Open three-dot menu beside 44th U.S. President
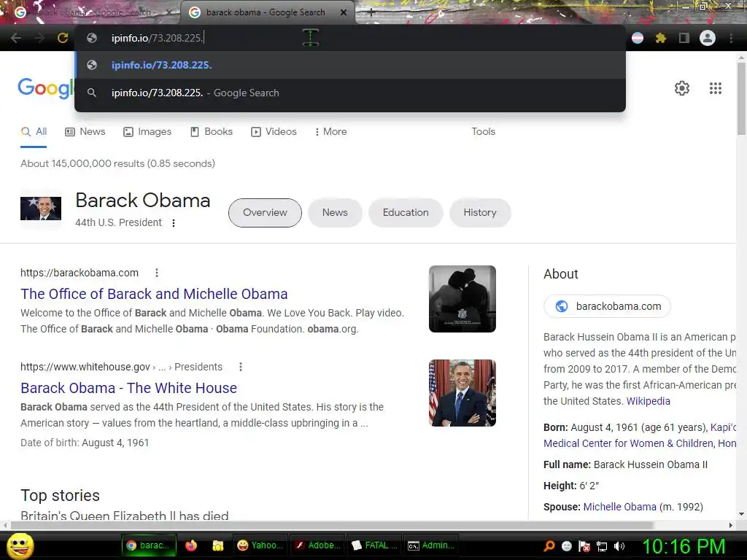 [174, 223]
